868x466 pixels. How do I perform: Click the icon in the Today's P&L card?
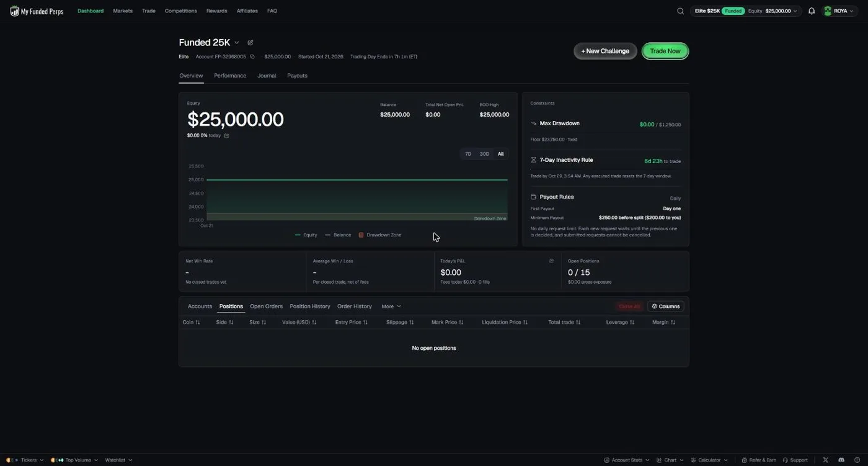pos(552,261)
